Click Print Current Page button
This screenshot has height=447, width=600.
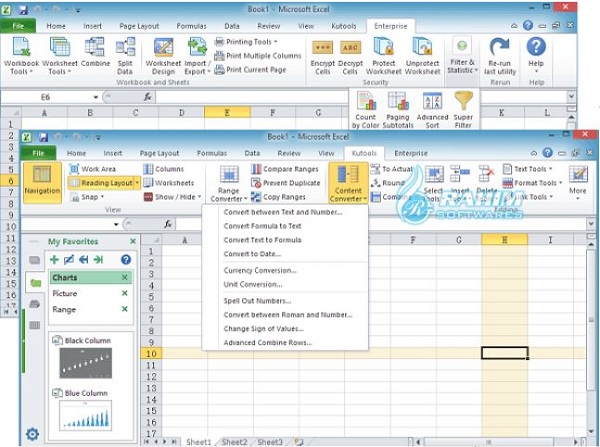250,70
